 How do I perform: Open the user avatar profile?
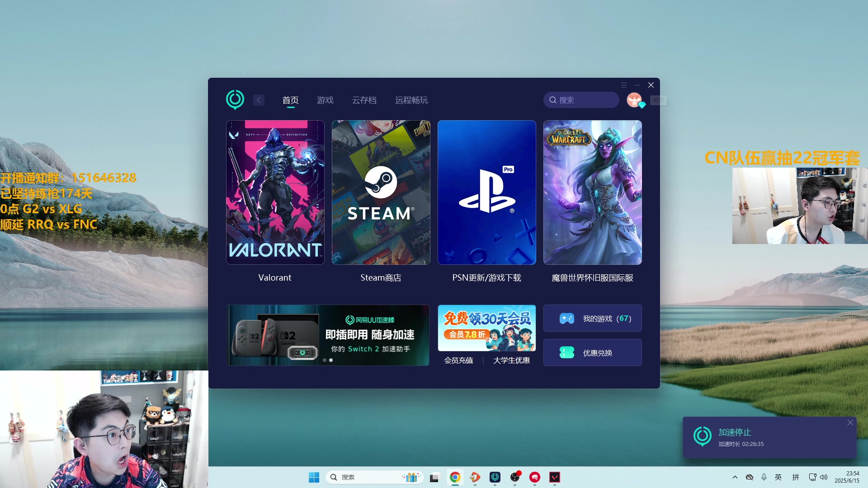(x=634, y=100)
